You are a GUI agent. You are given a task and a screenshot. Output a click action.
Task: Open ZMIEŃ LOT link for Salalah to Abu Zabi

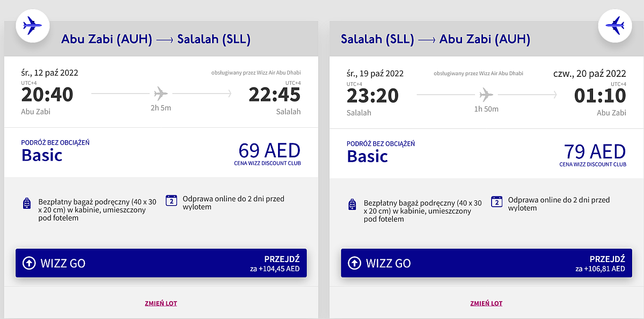coord(486,303)
